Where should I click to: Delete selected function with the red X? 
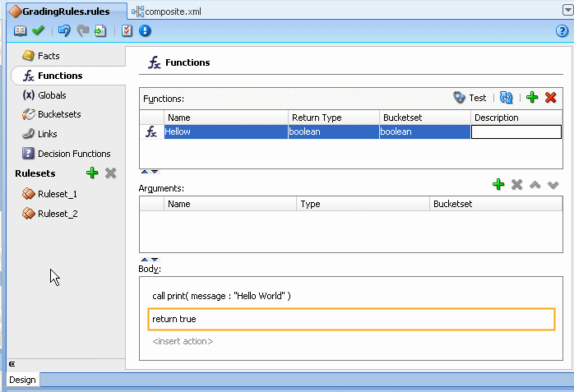pos(551,97)
